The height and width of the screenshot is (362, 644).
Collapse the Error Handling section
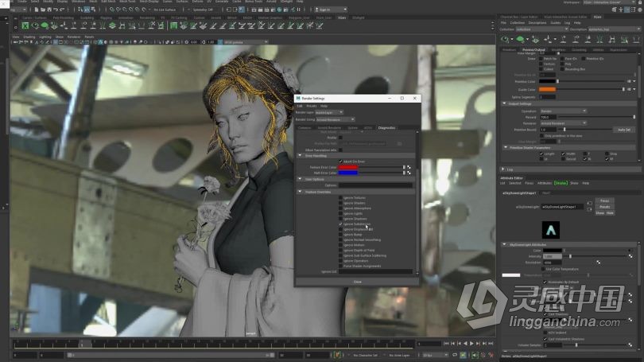pyautogui.click(x=300, y=156)
